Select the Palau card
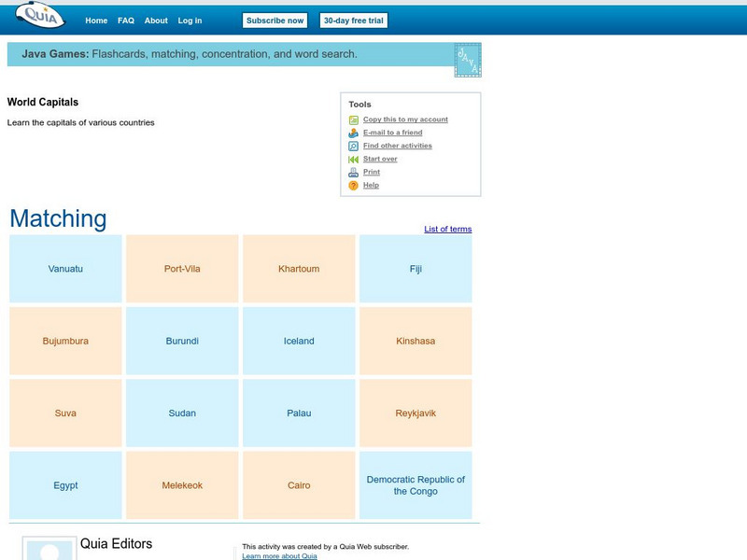Viewport: 747px width, 560px height. [x=299, y=413]
